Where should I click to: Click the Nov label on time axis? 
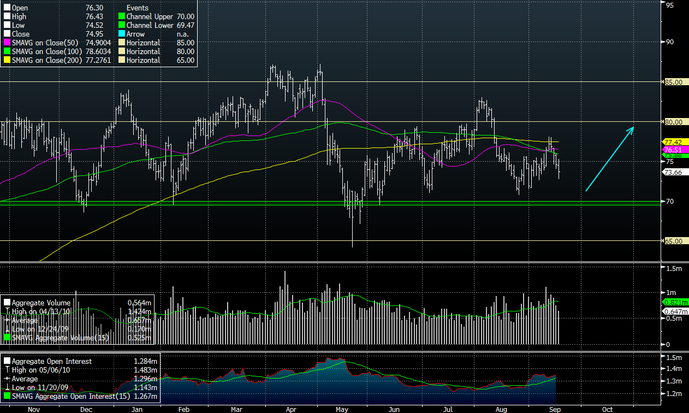34,409
